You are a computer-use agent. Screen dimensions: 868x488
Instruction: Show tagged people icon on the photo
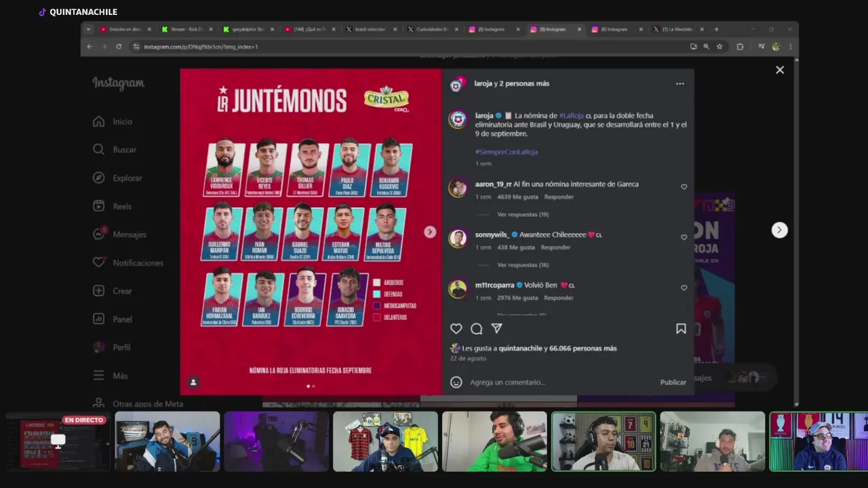point(193,382)
